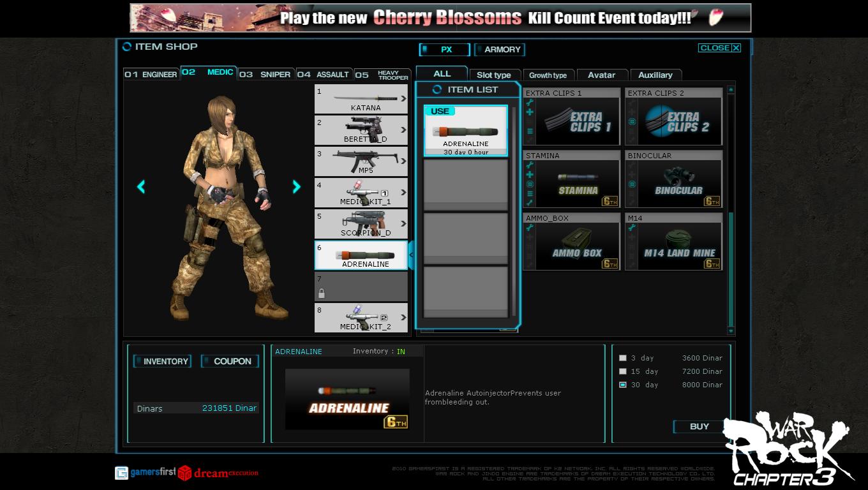
Task: Select the Scorpion_D weapon icon in slot 5
Action: (x=361, y=224)
